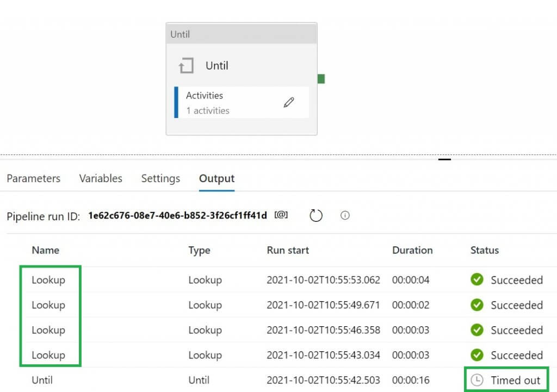Image resolution: width=557 pixels, height=392 pixels.
Task: Click the green success connector on Until
Action: [321, 79]
